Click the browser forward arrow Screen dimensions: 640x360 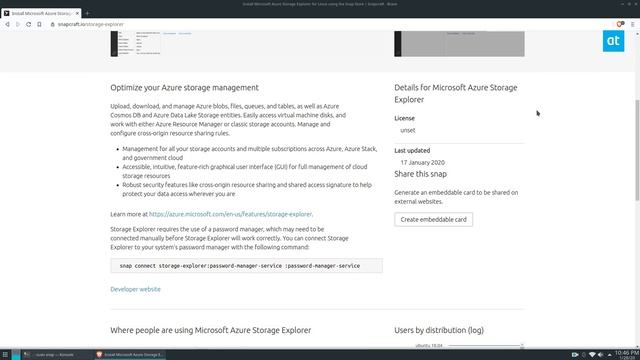coord(18,24)
